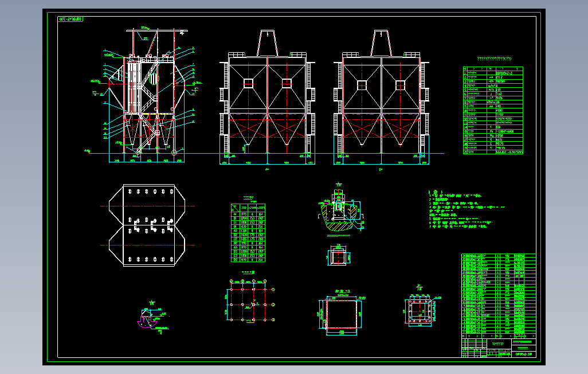This screenshot has width=588, height=374.
Task: Select the yellow circle marker at ground line
Action: (x=174, y=153)
